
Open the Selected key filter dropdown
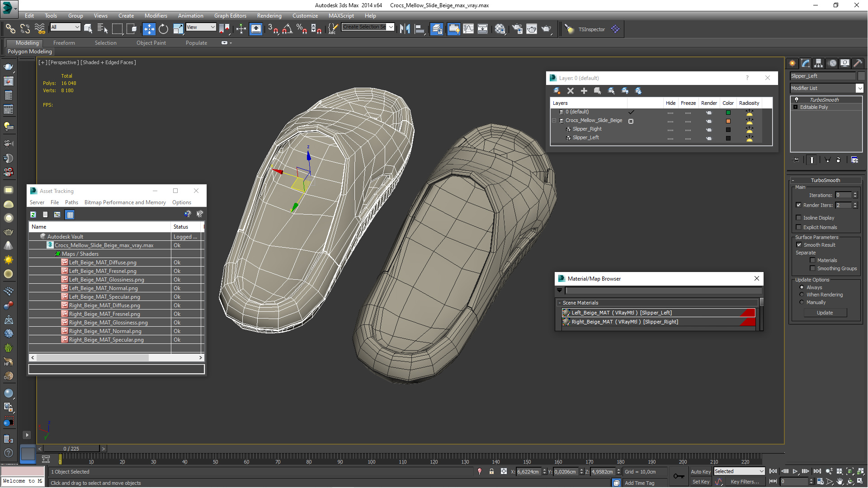(739, 471)
